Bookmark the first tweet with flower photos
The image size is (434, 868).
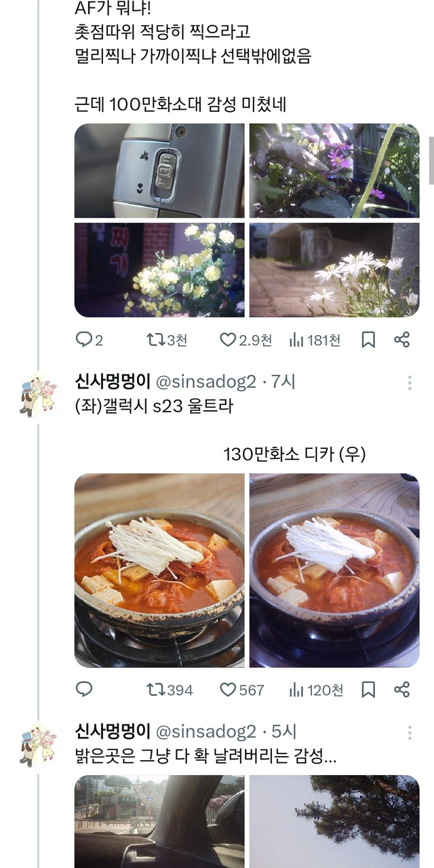368,340
